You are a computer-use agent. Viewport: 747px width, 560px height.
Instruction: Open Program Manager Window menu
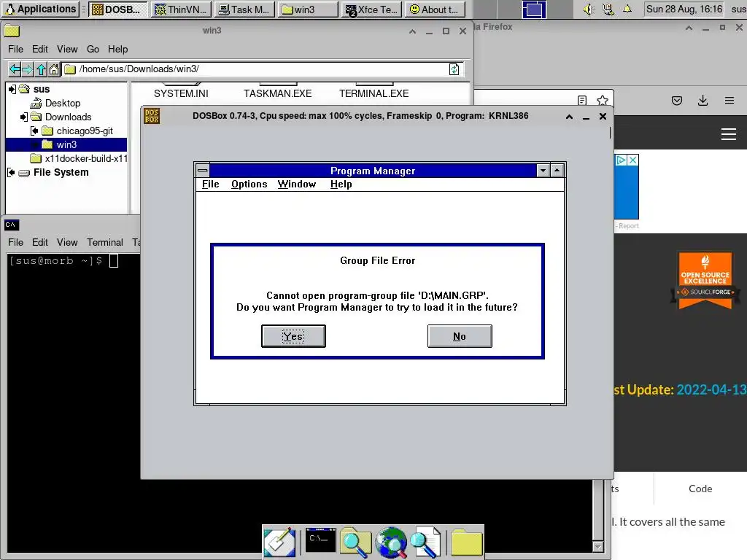[297, 184]
